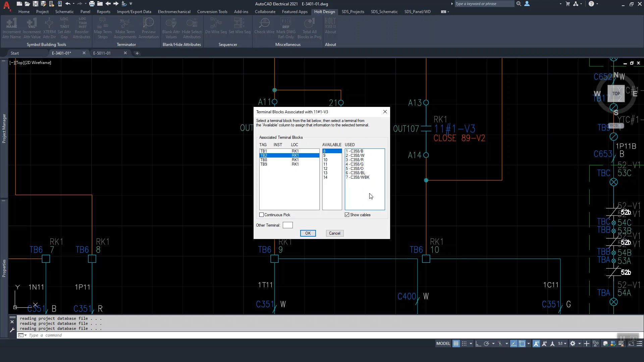
Task: Enable the Continuous Pick checkbox
Action: pos(262,215)
